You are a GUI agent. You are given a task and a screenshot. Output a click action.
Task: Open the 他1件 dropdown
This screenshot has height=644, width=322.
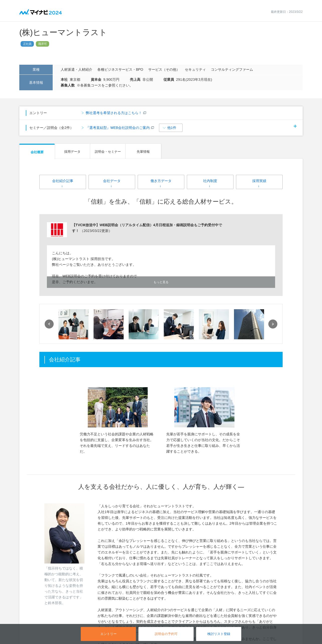(x=171, y=128)
